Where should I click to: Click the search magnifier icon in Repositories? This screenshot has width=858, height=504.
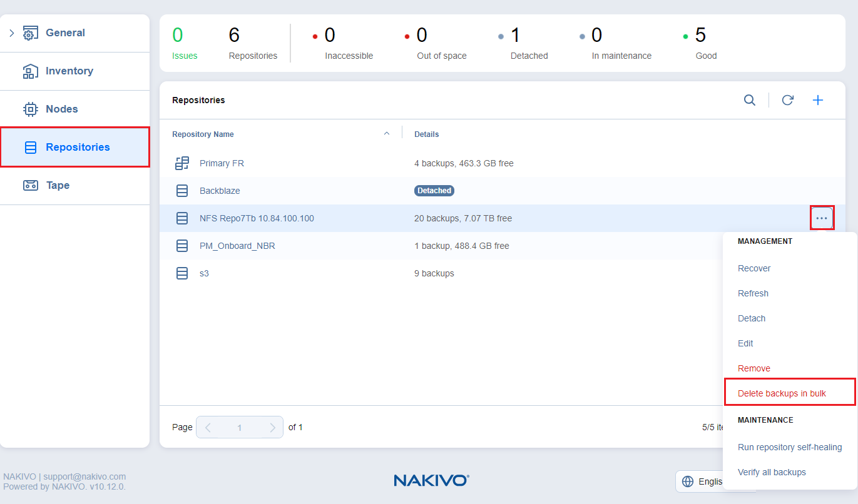[x=749, y=100]
